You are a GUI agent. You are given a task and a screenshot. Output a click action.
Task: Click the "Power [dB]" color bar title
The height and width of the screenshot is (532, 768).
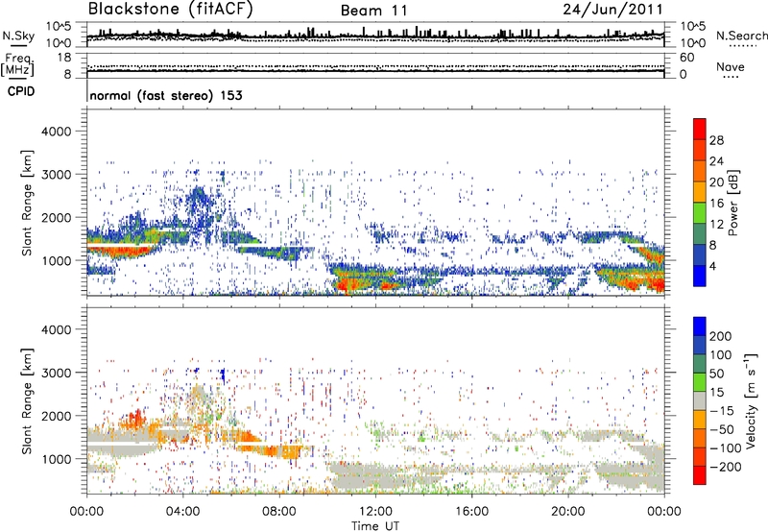click(x=733, y=203)
